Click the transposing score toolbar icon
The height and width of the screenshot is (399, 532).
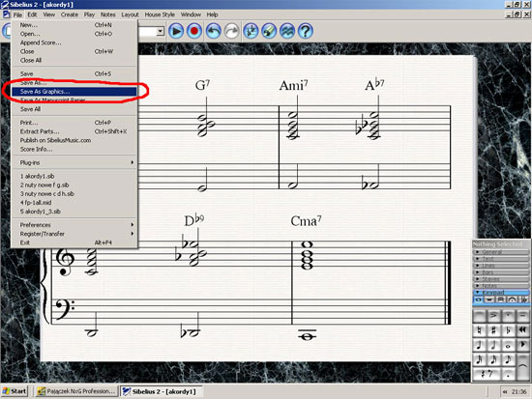pyautogui.click(x=251, y=31)
